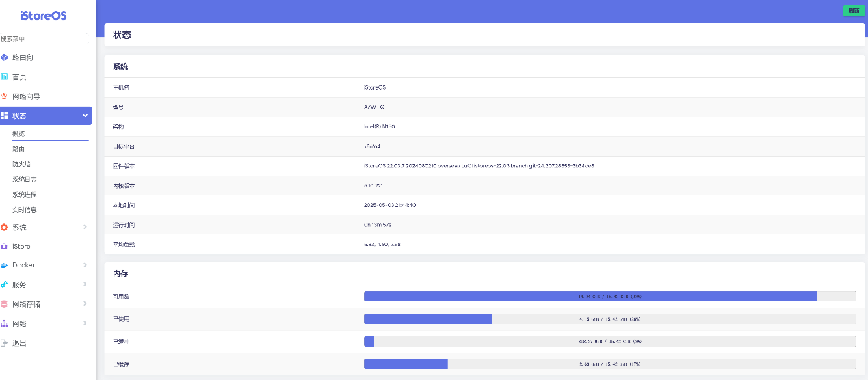Expand the Docker submenu arrow
868x380 pixels.
[x=85, y=265]
